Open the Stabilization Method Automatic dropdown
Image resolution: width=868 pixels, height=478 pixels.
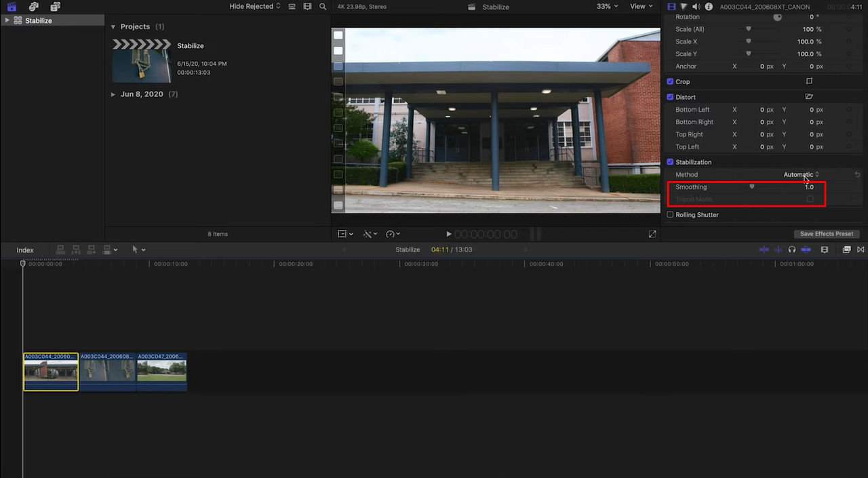pos(802,175)
